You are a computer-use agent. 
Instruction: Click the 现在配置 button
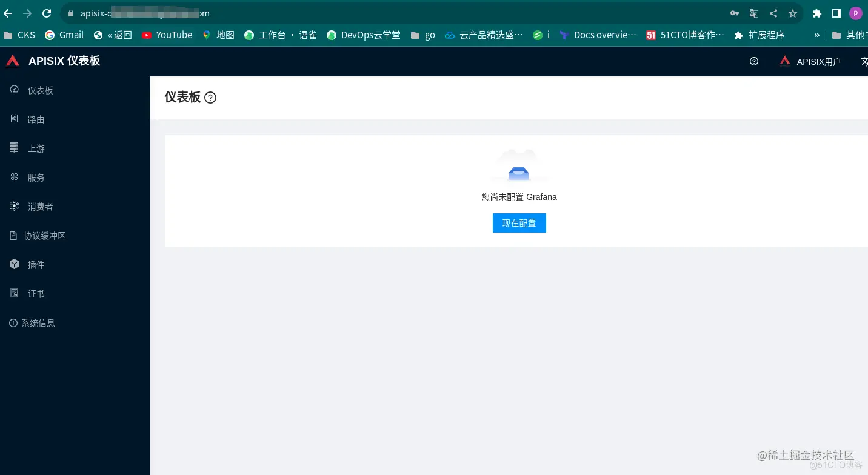[x=519, y=223]
